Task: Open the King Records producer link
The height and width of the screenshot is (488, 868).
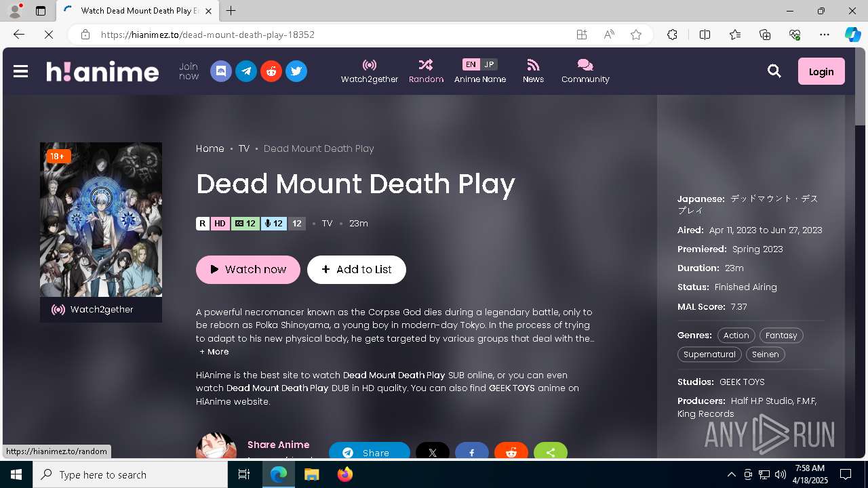Action: pyautogui.click(x=706, y=414)
